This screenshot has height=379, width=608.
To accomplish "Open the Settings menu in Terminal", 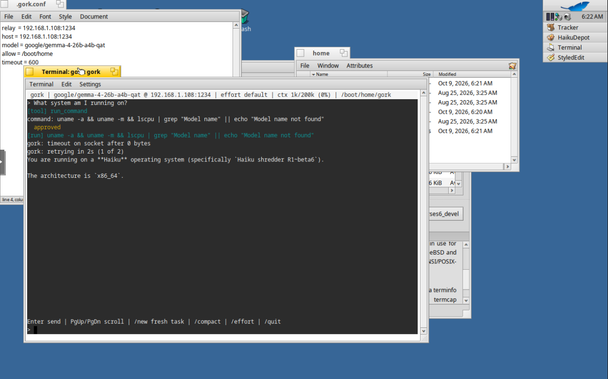I will point(90,84).
